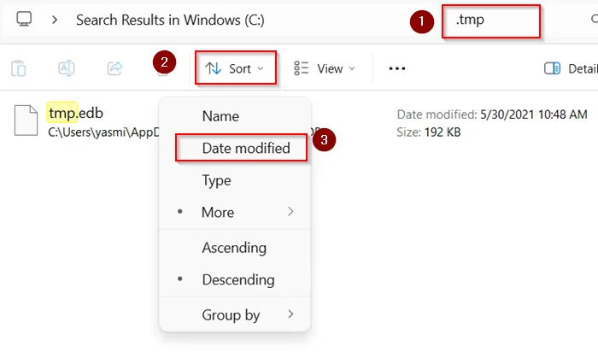Click the Paste icon in the toolbar

pos(18,68)
